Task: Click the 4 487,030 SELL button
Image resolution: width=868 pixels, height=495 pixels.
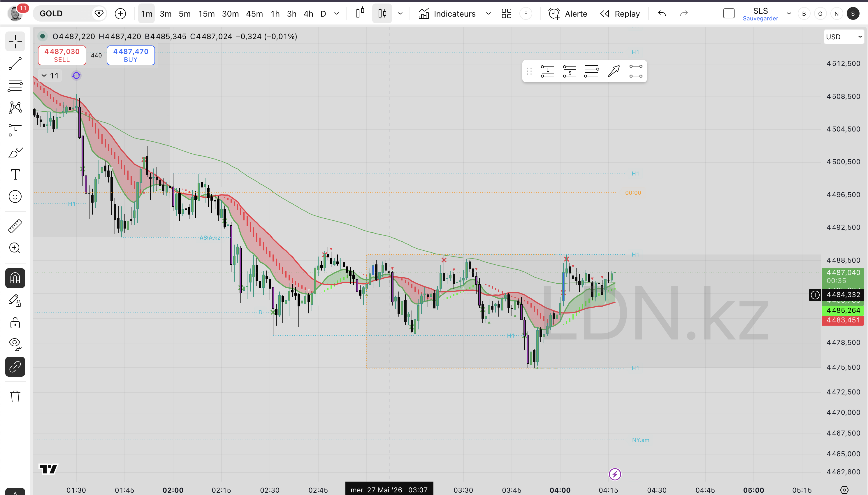Action: click(x=62, y=55)
